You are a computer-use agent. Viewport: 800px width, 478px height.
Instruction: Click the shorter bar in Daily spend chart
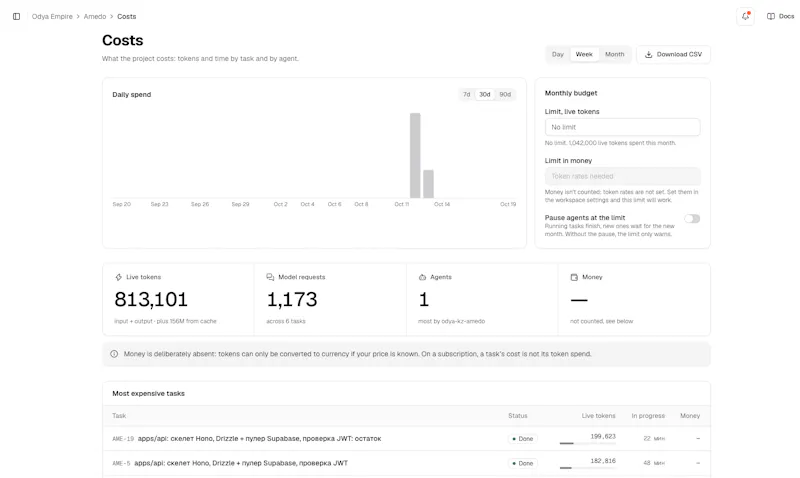pos(429,184)
